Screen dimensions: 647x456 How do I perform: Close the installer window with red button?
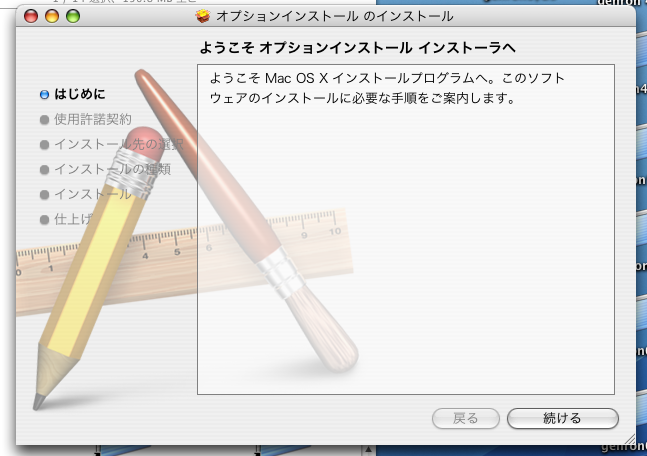31,16
